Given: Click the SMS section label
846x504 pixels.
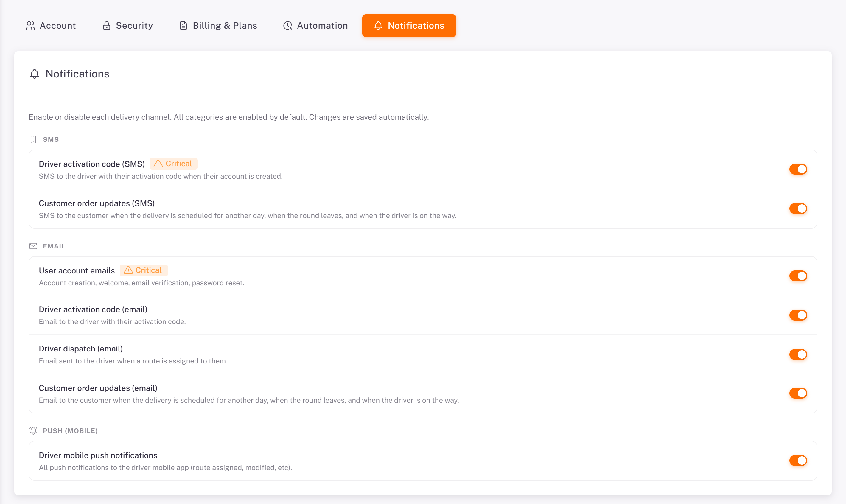Looking at the screenshot, I should pos(51,140).
